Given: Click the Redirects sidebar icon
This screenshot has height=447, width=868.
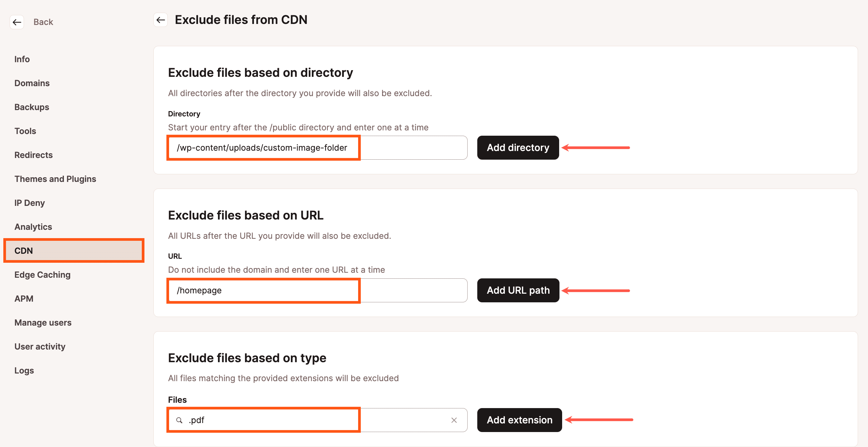Looking at the screenshot, I should click(34, 155).
